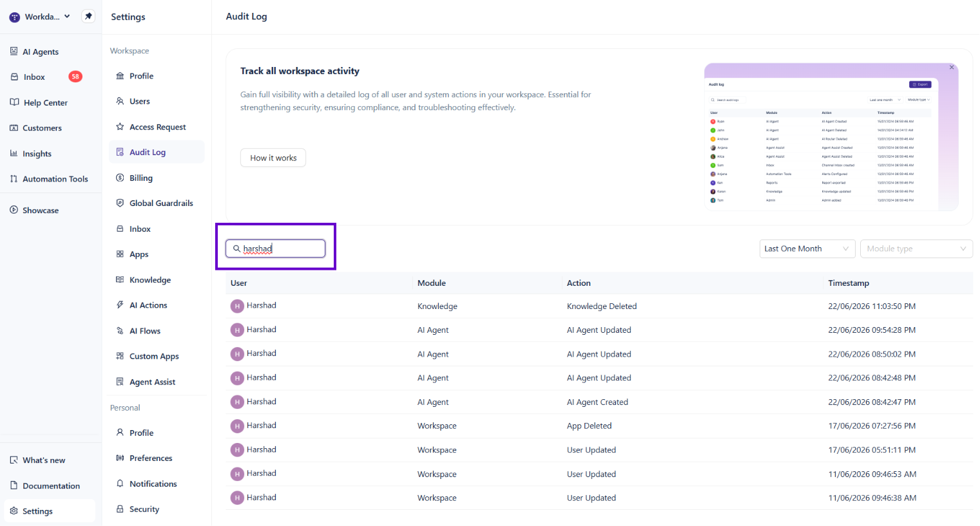The width and height of the screenshot is (980, 526).
Task: Open the Users settings page
Action: coord(139,101)
